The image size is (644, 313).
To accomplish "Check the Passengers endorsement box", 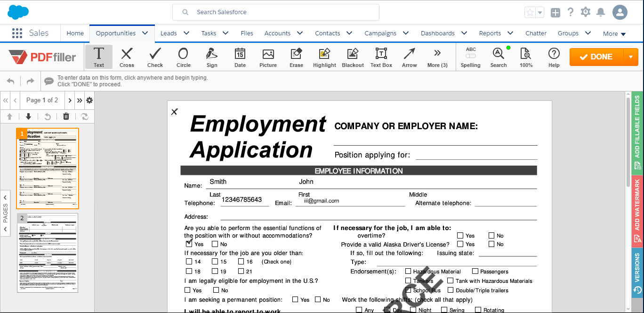I will click(x=475, y=271).
